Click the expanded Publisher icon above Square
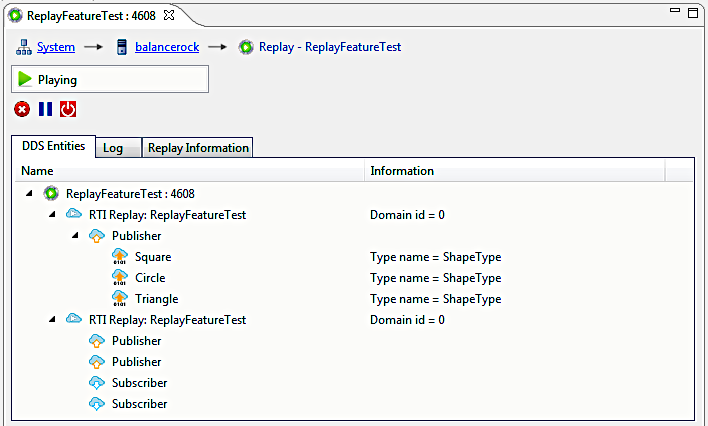The height and width of the screenshot is (426, 708). [97, 236]
